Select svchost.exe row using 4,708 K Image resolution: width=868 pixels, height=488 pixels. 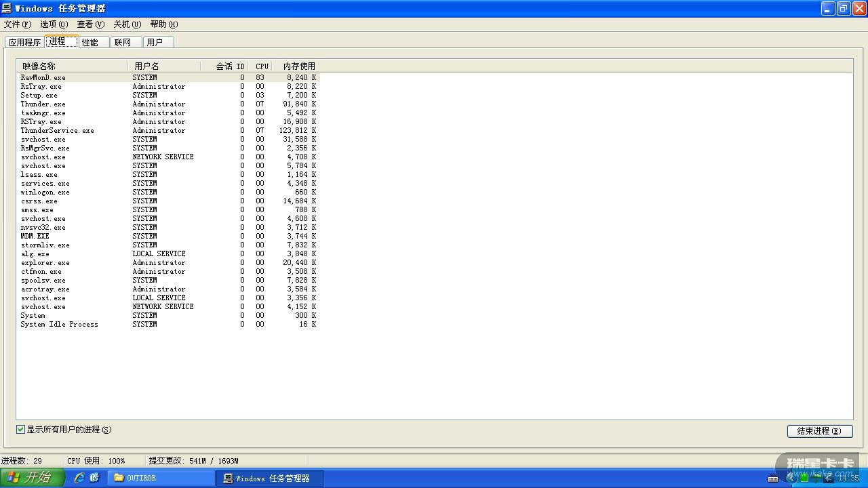tap(168, 157)
